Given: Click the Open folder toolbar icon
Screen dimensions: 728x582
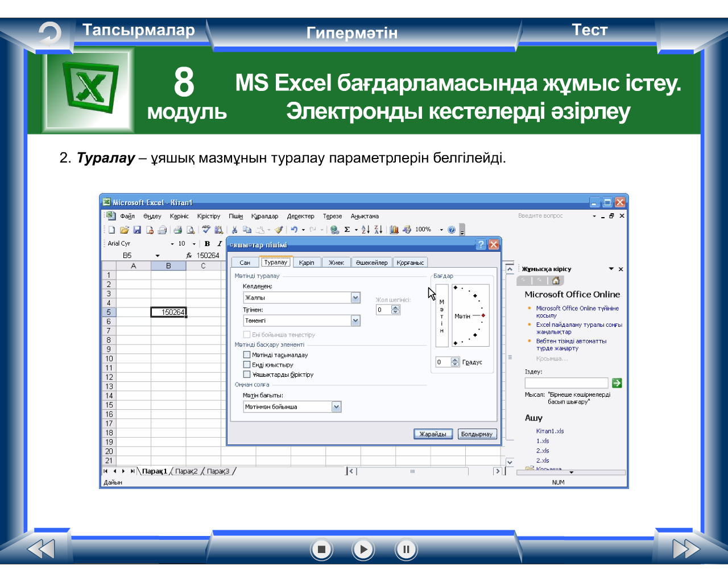Looking at the screenshot, I should click(x=125, y=230).
